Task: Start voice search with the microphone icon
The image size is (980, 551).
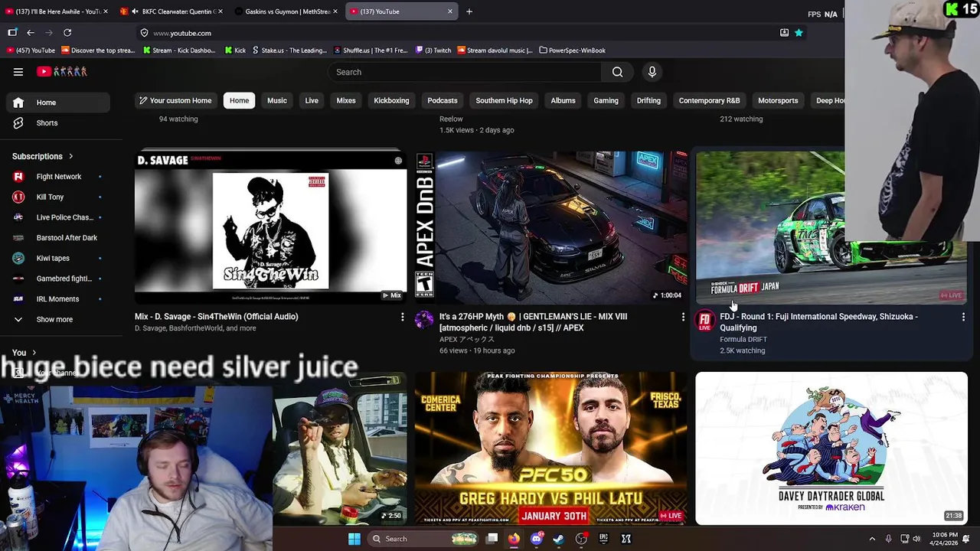Action: coord(652,72)
